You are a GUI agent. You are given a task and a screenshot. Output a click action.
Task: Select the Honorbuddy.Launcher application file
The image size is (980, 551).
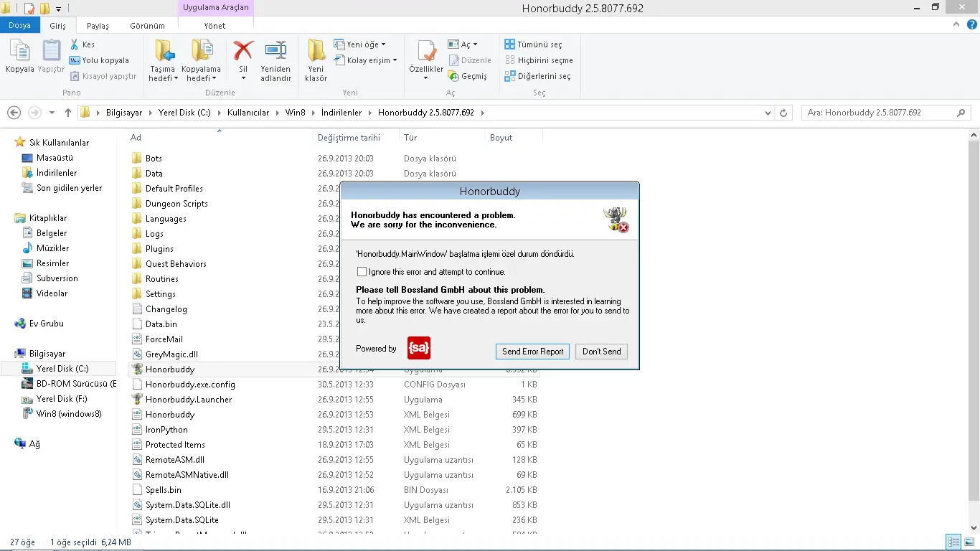tap(189, 400)
